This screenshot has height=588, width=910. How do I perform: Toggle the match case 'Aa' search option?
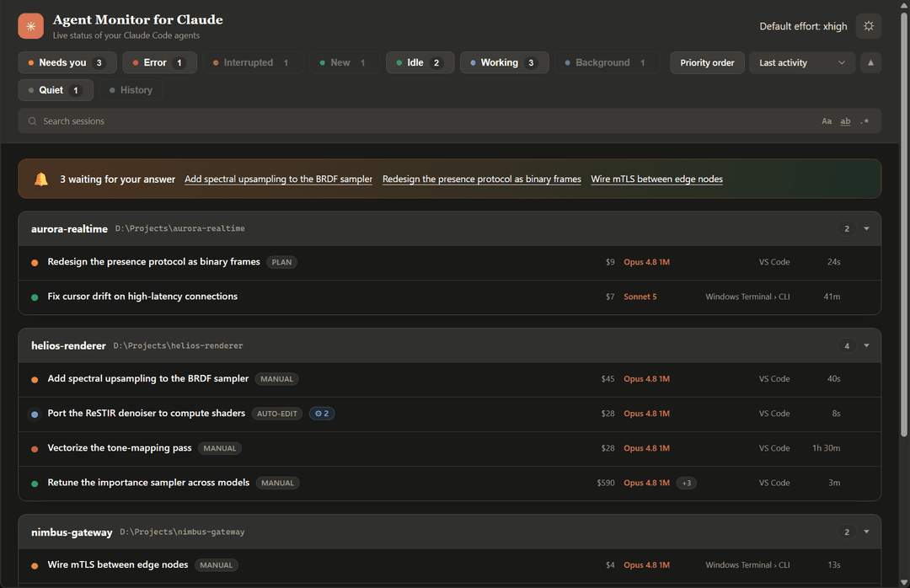pos(827,121)
